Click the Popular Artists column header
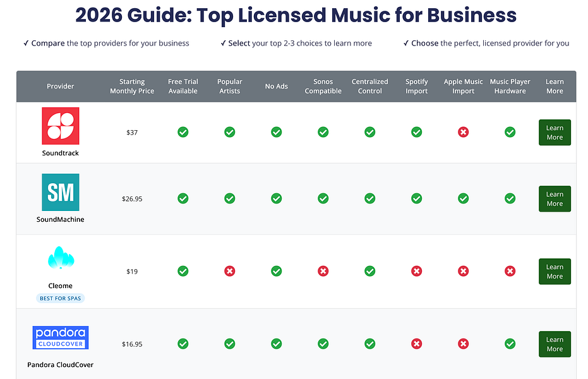This screenshot has height=379, width=588. (x=230, y=86)
